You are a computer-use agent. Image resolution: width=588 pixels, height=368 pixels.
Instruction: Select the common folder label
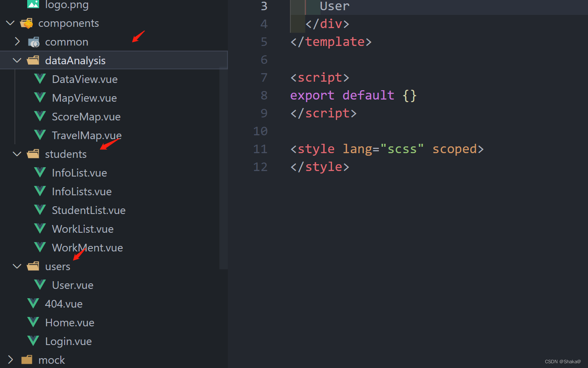67,42
